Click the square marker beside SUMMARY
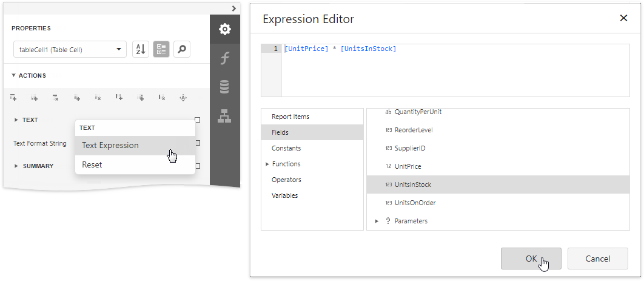This screenshot has width=644, height=281. (198, 166)
